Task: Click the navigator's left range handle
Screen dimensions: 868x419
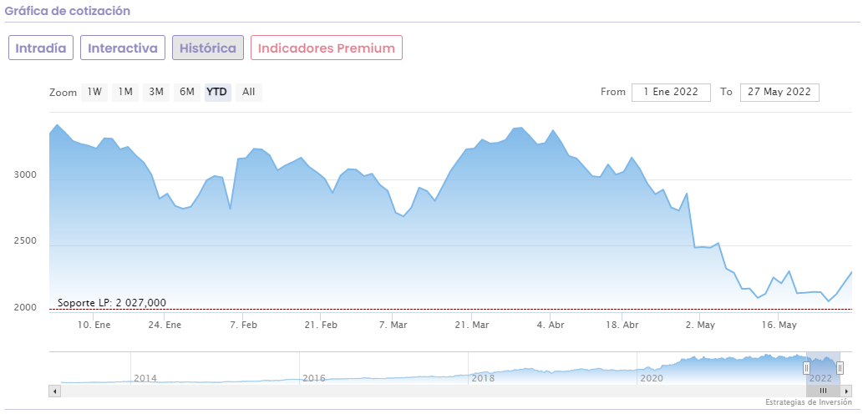Action: [x=807, y=368]
